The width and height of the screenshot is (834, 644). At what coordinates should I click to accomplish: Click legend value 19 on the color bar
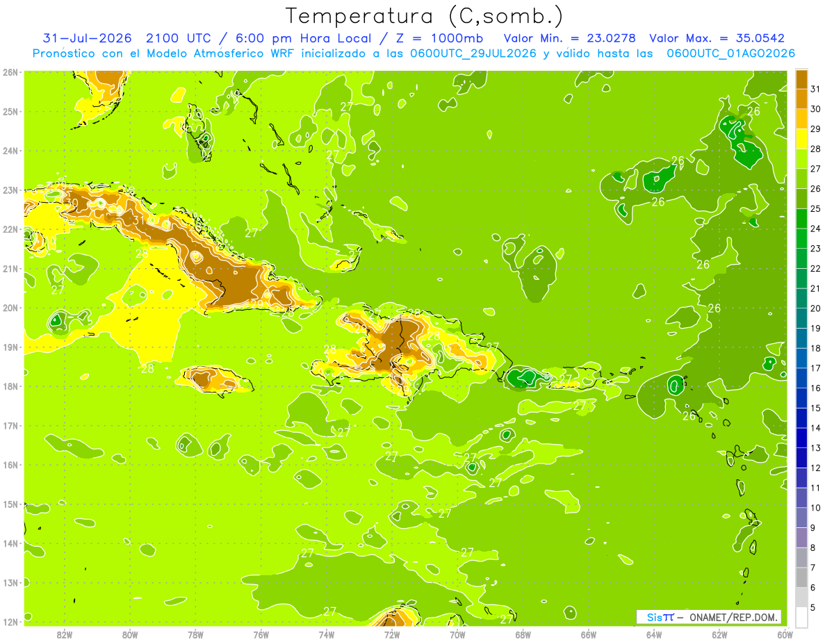coord(815,328)
